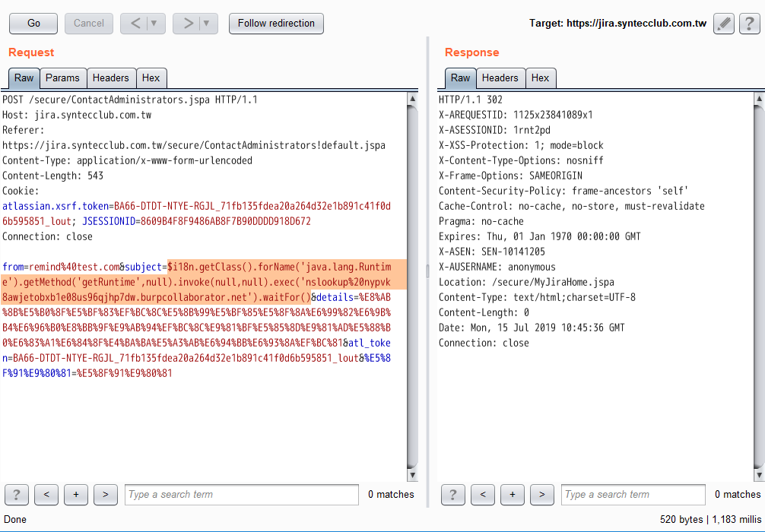Click the Content-Length: 543 header
765x532 pixels.
click(x=52, y=176)
